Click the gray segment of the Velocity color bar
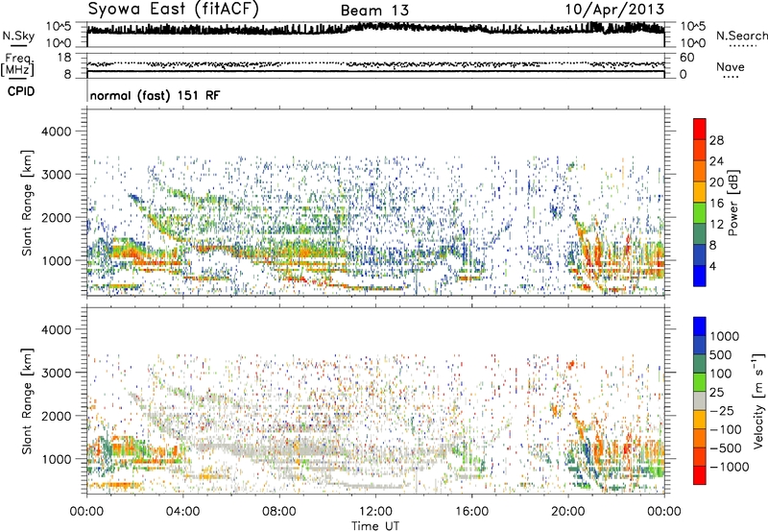Viewport: 768px width, 532px height. click(x=700, y=400)
